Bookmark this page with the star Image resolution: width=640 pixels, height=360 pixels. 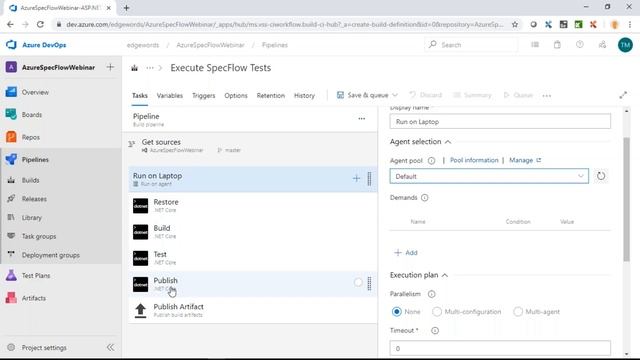[x=515, y=24]
